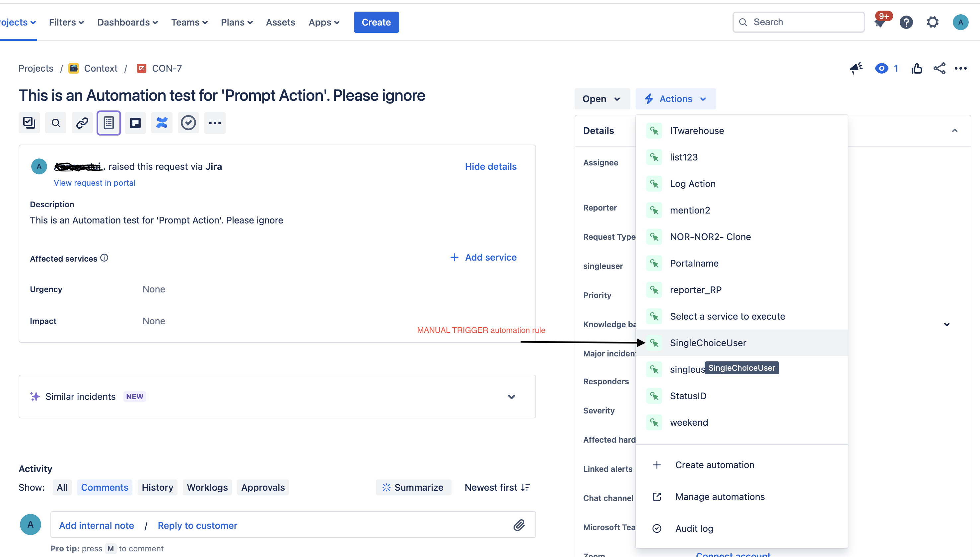The height and width of the screenshot is (557, 980).
Task: Click the thumbs up vote icon
Action: [917, 69]
